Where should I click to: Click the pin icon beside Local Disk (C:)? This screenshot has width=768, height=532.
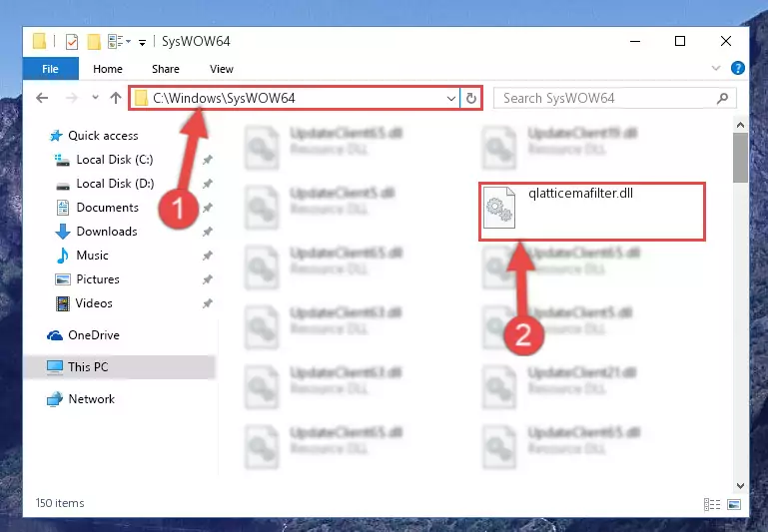point(208,160)
